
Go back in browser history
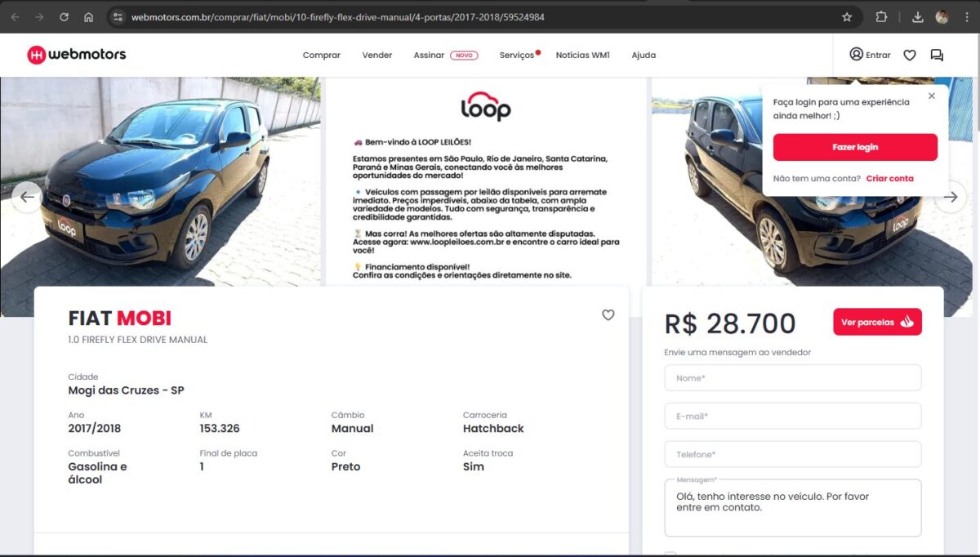15,17
